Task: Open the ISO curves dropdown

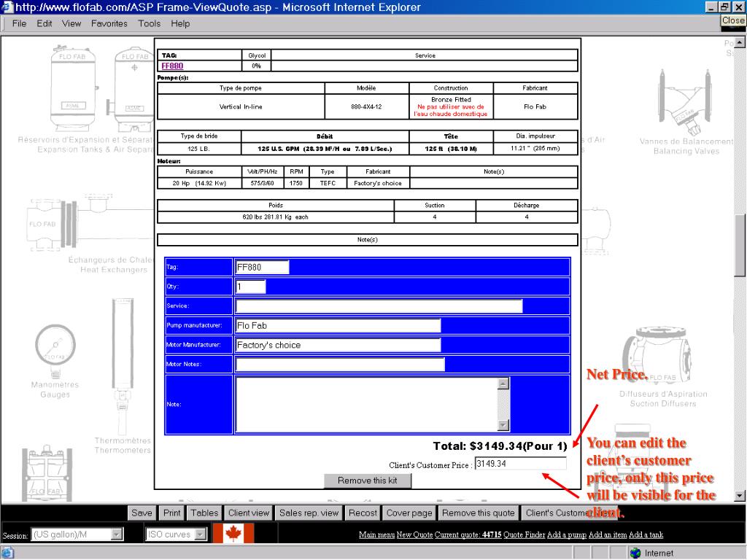Action: click(201, 534)
